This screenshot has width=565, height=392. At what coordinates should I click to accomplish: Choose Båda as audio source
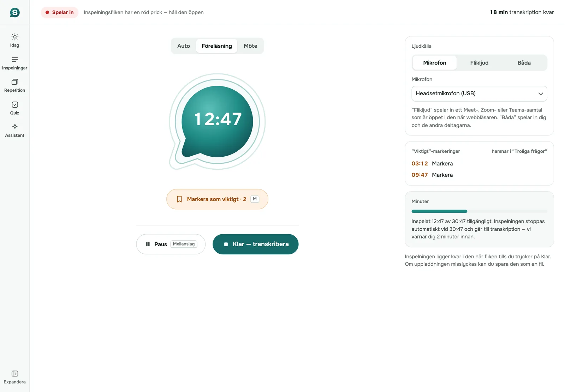point(524,63)
